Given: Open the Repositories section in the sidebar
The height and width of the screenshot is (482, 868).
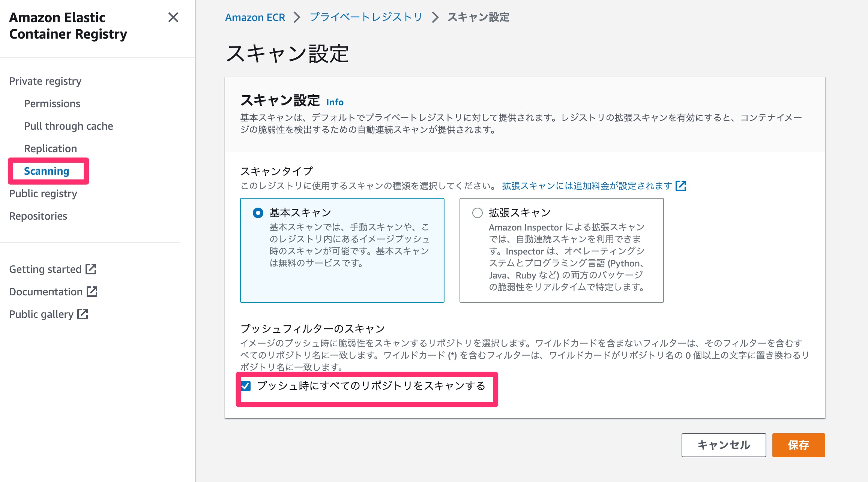Looking at the screenshot, I should 38,216.
